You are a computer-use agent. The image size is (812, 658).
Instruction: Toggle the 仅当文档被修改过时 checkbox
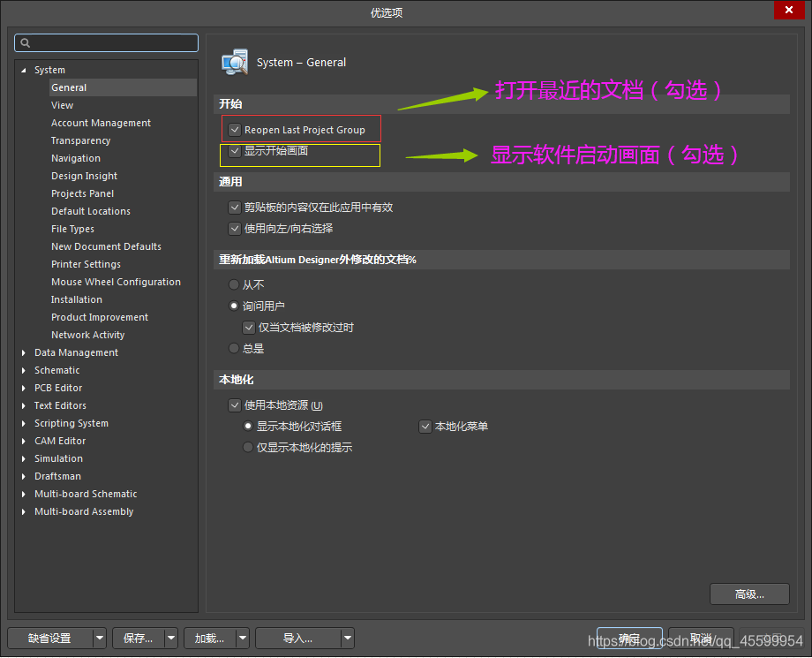tap(249, 328)
